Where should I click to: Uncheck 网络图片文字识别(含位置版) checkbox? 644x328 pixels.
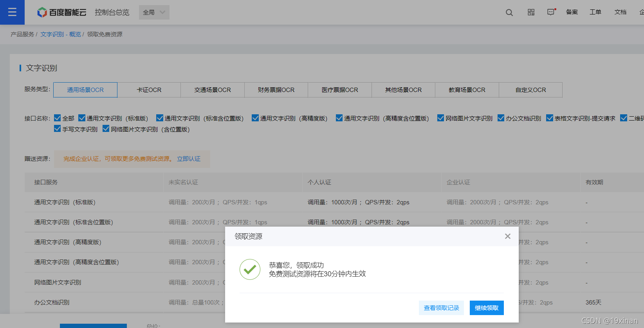tap(106, 129)
